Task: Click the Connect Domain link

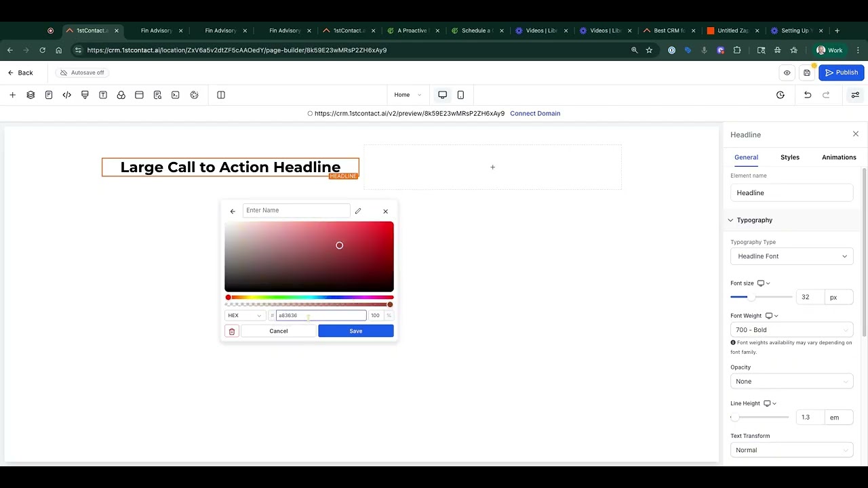Action: pos(535,113)
